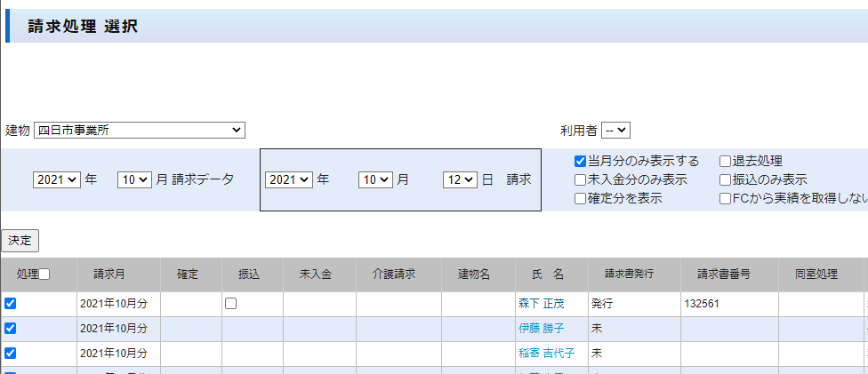This screenshot has height=374, width=868.
Task: Change the 請求 billing date year dropdown
Action: click(x=289, y=179)
